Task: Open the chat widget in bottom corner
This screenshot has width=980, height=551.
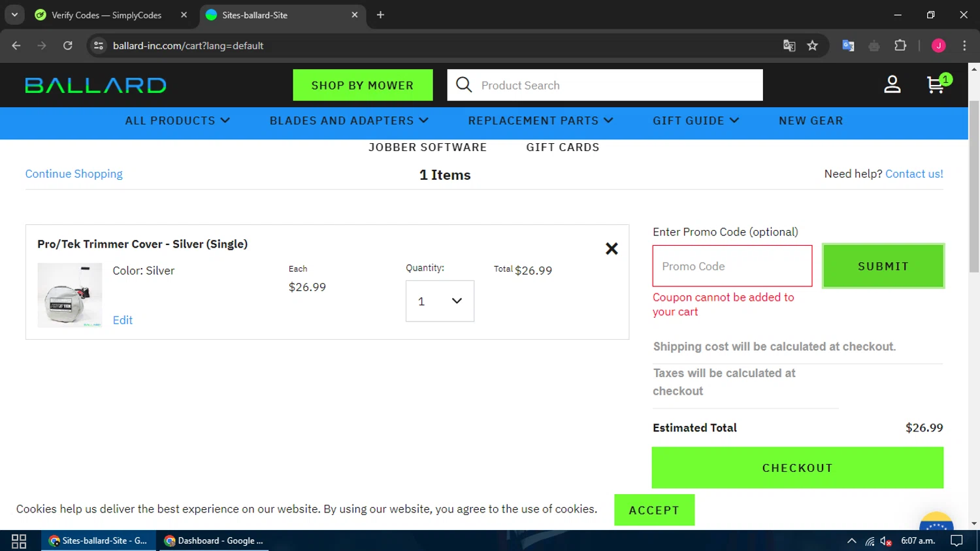Action: coord(936,522)
